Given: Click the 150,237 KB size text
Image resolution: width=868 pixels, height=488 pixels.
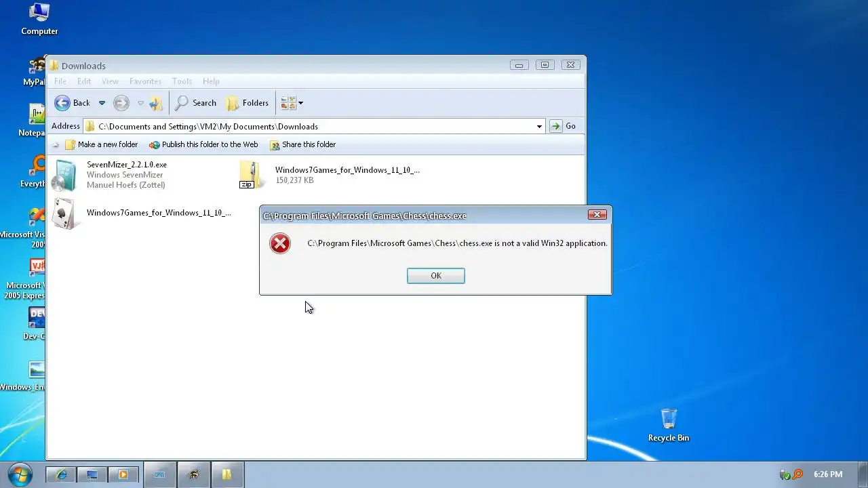Looking at the screenshot, I should coord(294,180).
